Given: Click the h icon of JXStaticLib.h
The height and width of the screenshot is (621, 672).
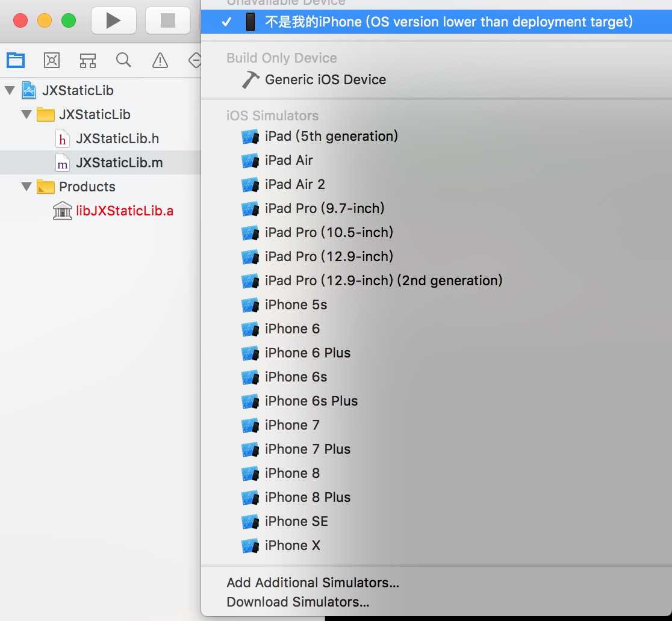Looking at the screenshot, I should 63,139.
